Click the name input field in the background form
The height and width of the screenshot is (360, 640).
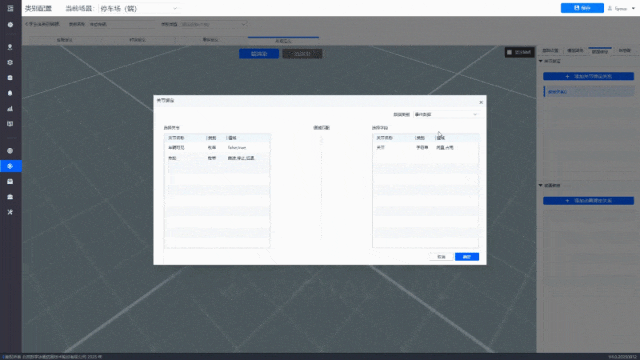pos(122,24)
